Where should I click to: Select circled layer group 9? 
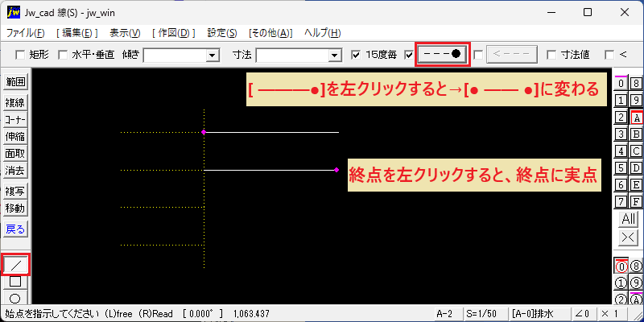[x=636, y=283]
